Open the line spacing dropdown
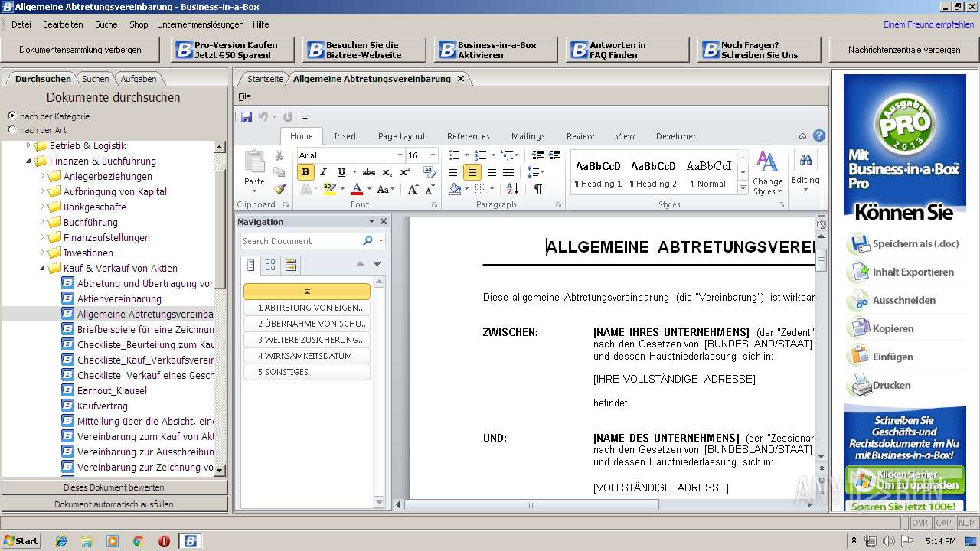The width and height of the screenshot is (980, 551). (536, 172)
